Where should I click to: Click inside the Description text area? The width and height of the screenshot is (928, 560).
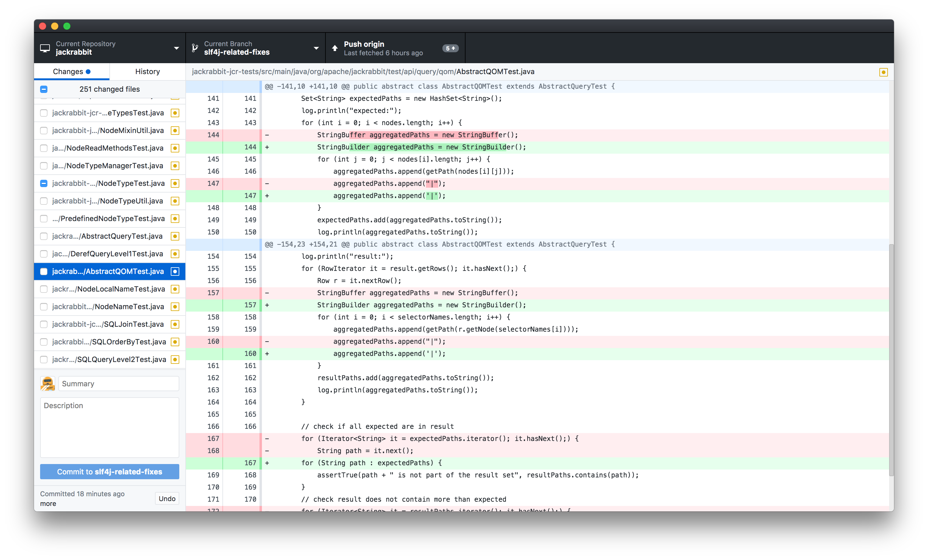[x=109, y=427]
